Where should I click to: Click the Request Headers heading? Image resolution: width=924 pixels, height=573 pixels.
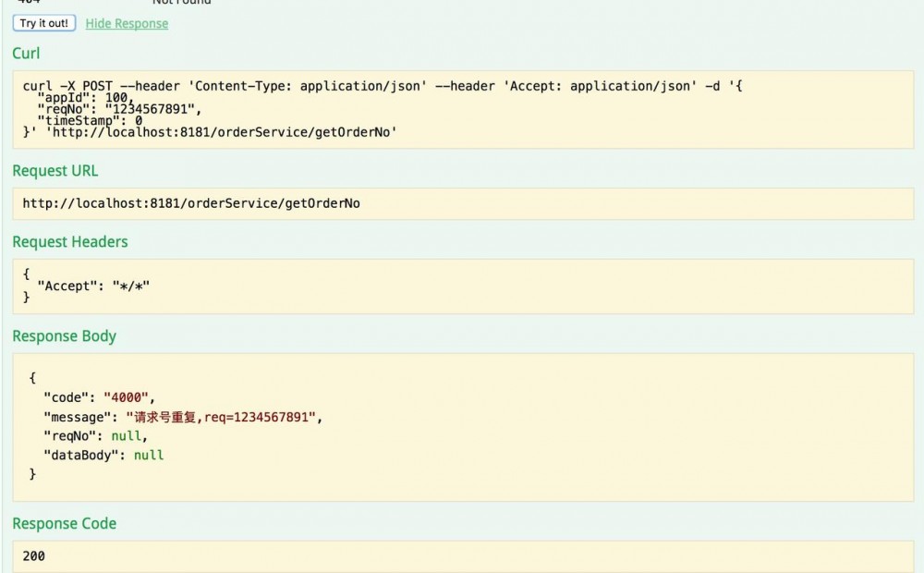(69, 242)
